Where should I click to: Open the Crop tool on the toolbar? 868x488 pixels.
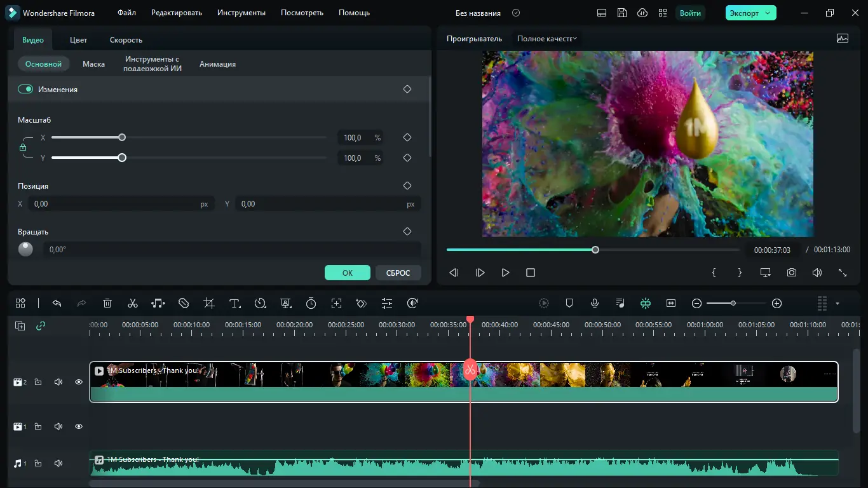209,303
